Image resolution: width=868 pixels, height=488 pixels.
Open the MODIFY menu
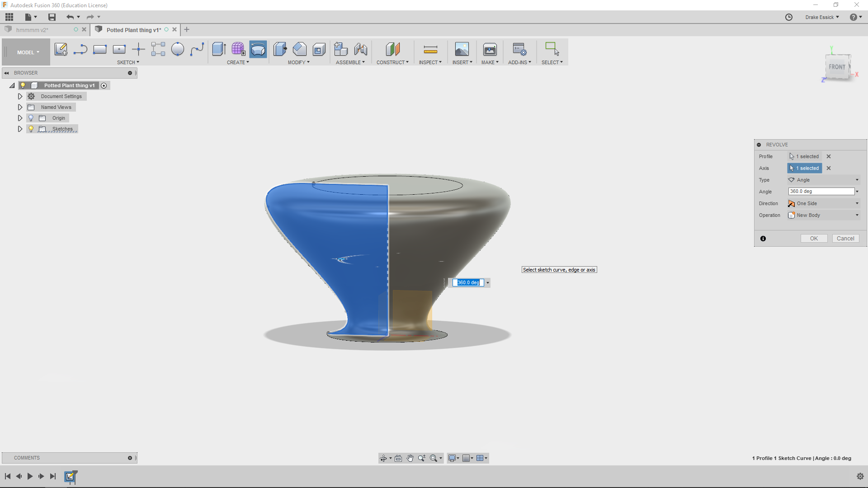tap(299, 62)
